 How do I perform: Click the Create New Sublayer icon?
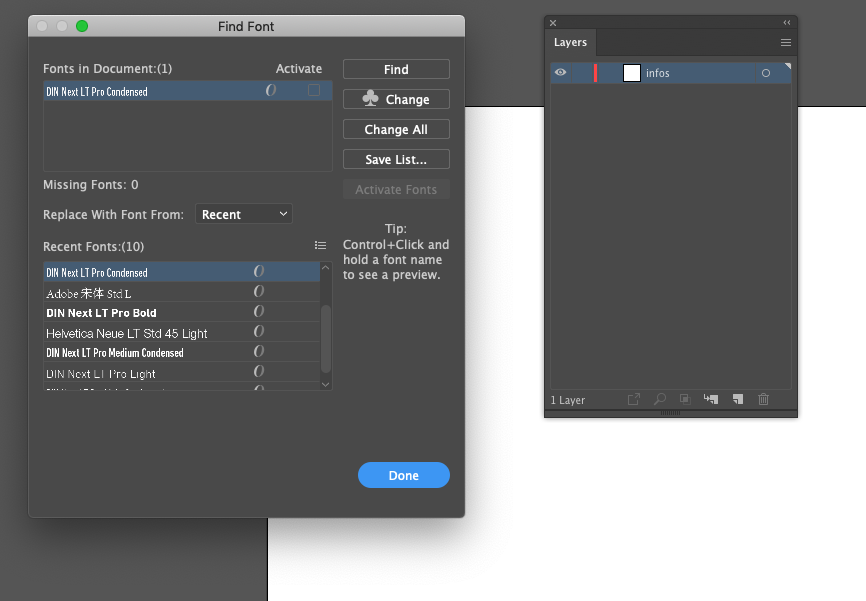pyautogui.click(x=710, y=399)
